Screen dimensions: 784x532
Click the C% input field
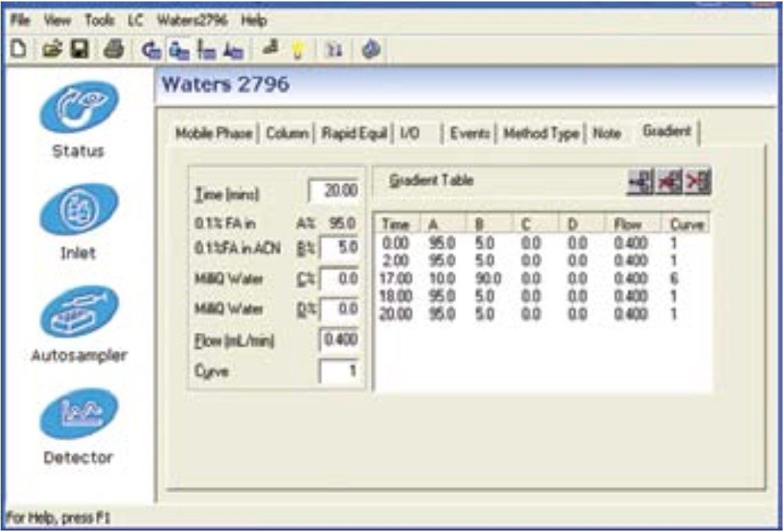(340, 279)
